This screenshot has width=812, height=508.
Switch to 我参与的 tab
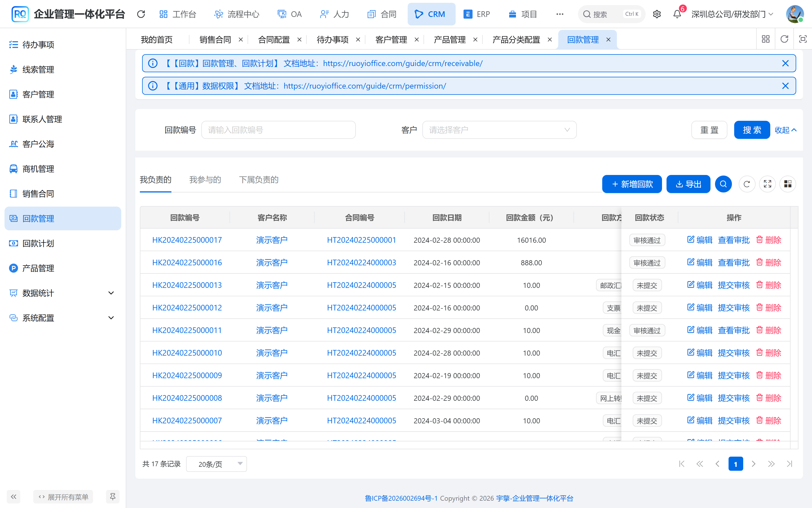205,180
